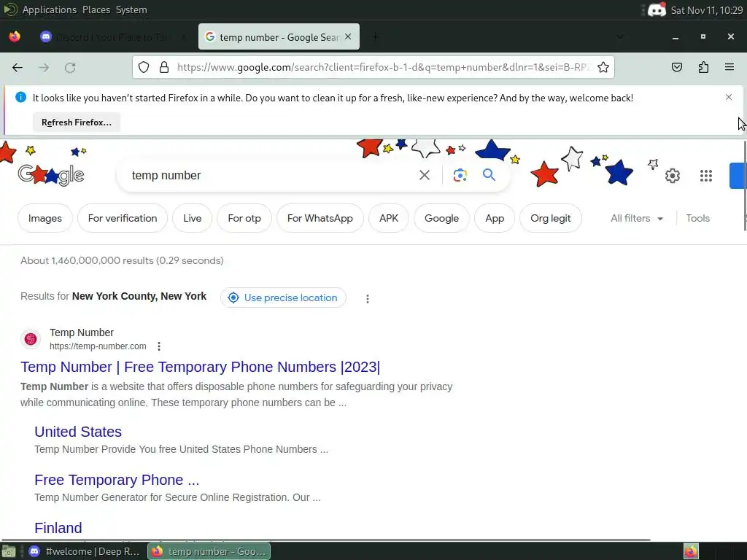Open search Tools
The width and height of the screenshot is (747, 560).
click(x=697, y=218)
